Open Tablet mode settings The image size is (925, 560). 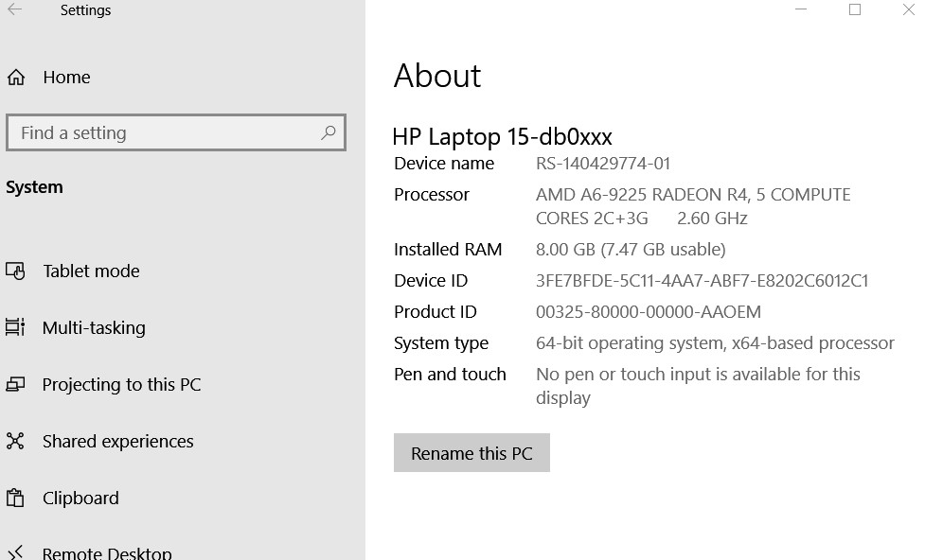pos(92,271)
